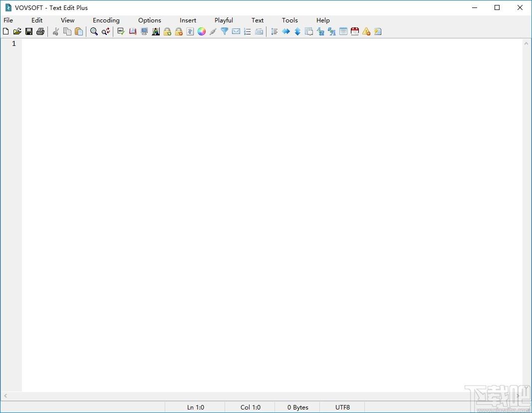Click the vertical scrollbar up arrow
The image size is (532, 413).
point(527,44)
